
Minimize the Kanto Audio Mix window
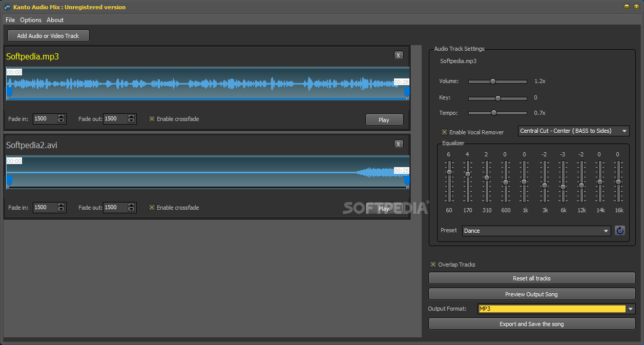(x=627, y=7)
